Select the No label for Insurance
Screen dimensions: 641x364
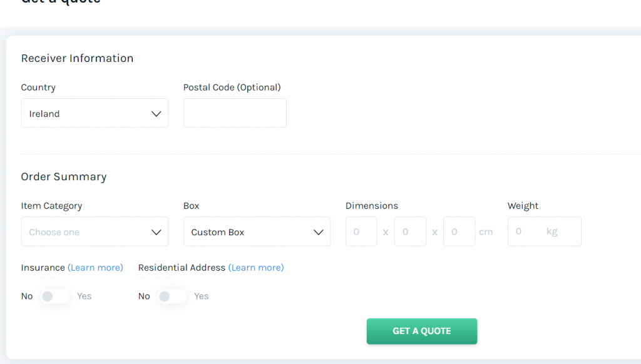click(x=27, y=296)
